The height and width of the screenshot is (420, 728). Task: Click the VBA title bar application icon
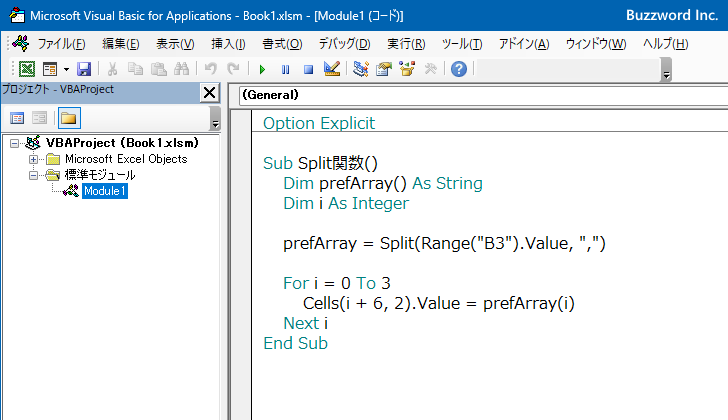17,15
